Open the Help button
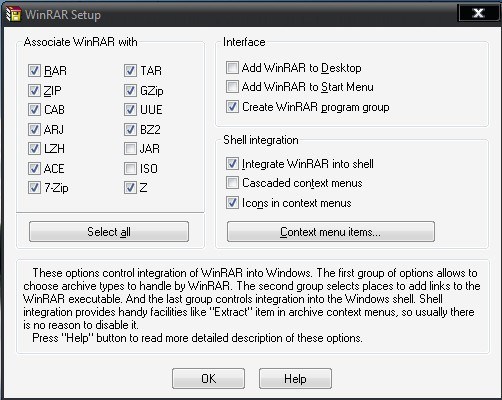The height and width of the screenshot is (400, 502). click(295, 379)
